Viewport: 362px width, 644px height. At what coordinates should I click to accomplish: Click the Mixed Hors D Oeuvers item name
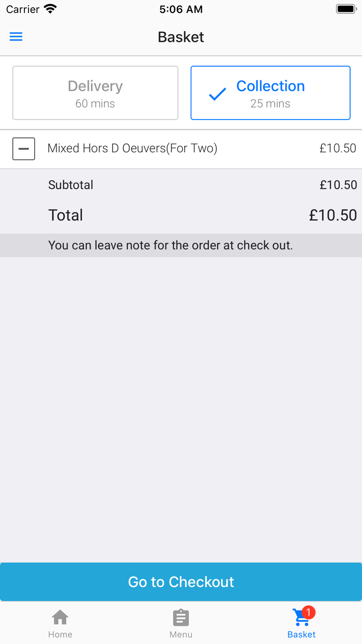pos(132,149)
